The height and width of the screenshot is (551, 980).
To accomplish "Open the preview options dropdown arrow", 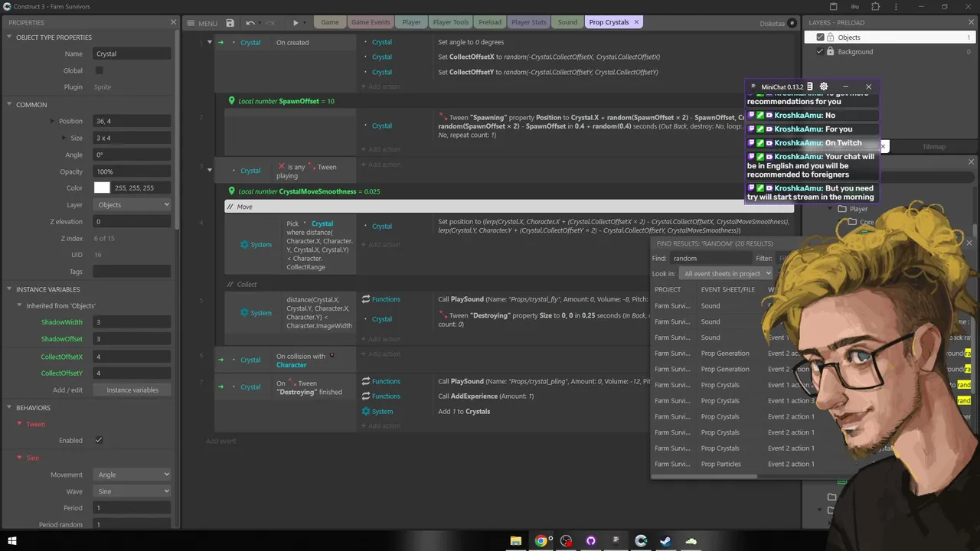I will point(306,23).
